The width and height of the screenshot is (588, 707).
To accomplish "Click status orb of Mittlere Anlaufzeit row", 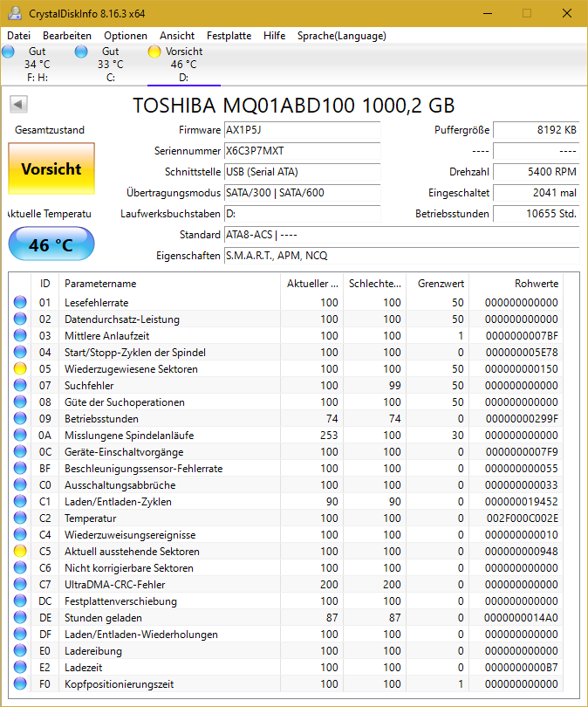I will [x=20, y=335].
